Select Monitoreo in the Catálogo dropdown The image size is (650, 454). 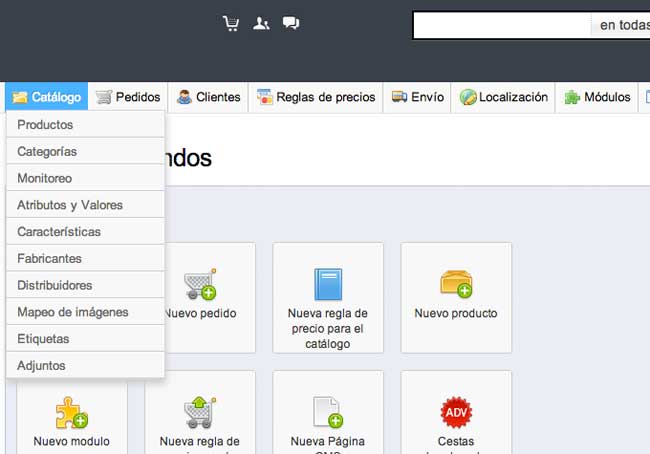pyautogui.click(x=85, y=178)
